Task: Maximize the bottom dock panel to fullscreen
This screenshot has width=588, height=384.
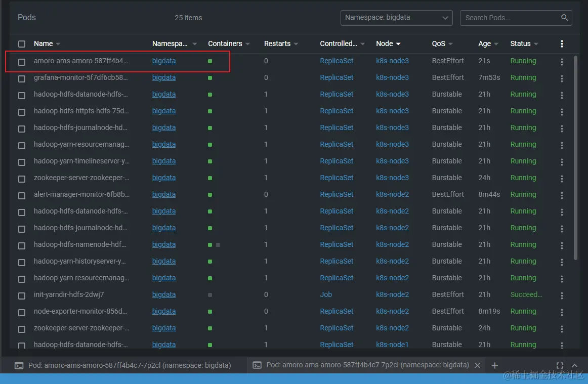Action: 560,365
